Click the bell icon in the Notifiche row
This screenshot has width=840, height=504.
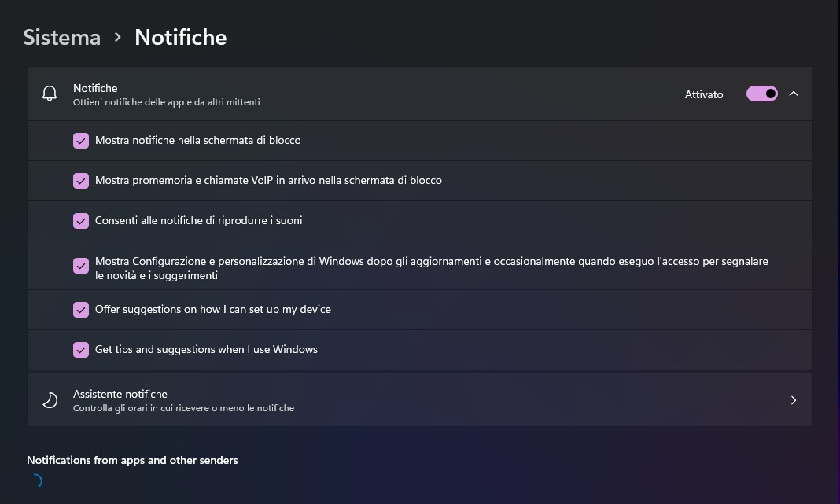[50, 94]
